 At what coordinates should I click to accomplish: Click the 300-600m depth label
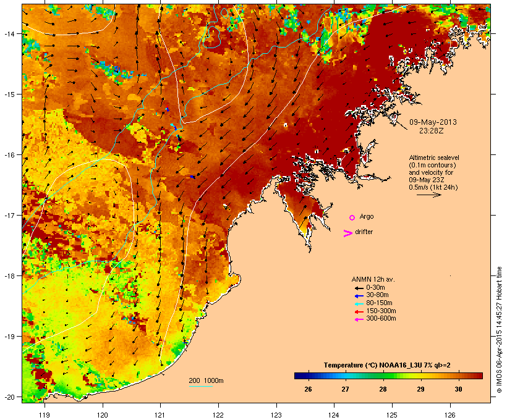pos(381,319)
